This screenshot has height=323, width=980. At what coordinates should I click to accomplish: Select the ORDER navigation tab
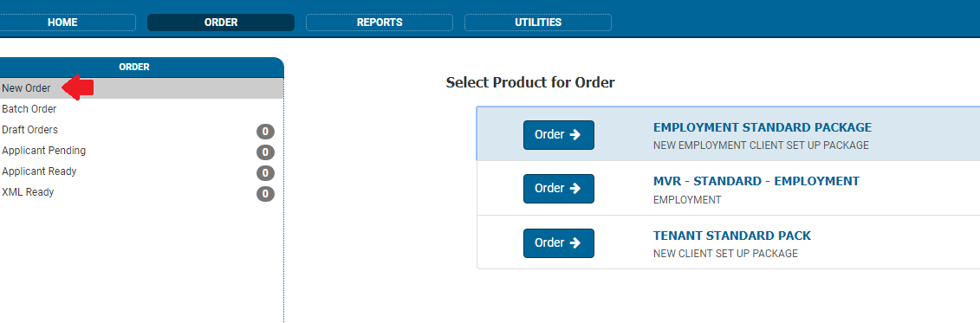click(x=221, y=23)
